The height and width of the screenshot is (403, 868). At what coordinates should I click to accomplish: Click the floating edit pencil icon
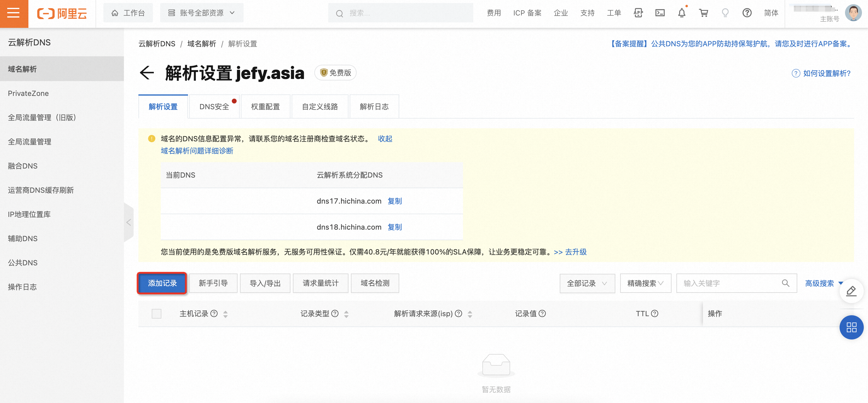pos(851,291)
